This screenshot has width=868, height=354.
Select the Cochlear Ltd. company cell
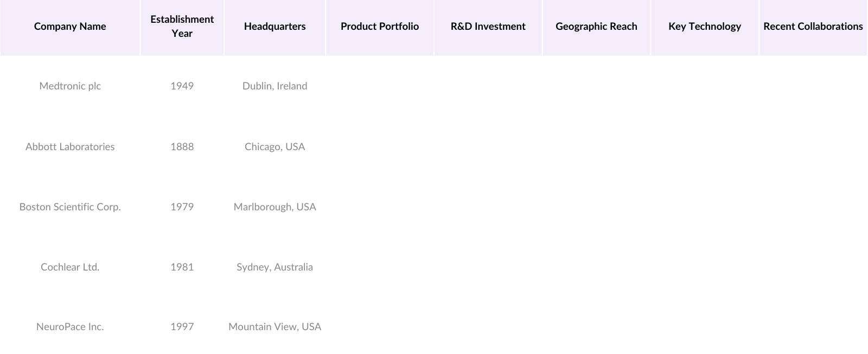[x=70, y=267]
